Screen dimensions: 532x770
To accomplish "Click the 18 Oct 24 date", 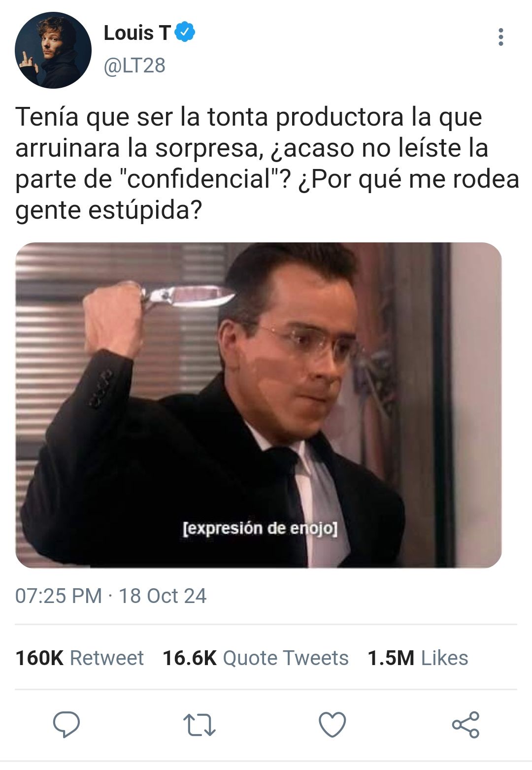I will coord(163,596).
